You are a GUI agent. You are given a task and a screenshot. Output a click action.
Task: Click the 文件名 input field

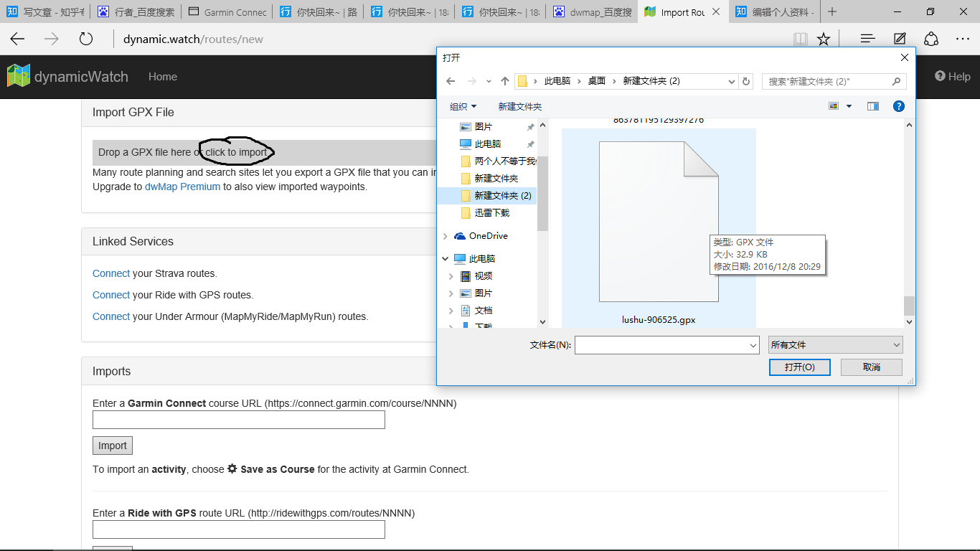pos(667,345)
